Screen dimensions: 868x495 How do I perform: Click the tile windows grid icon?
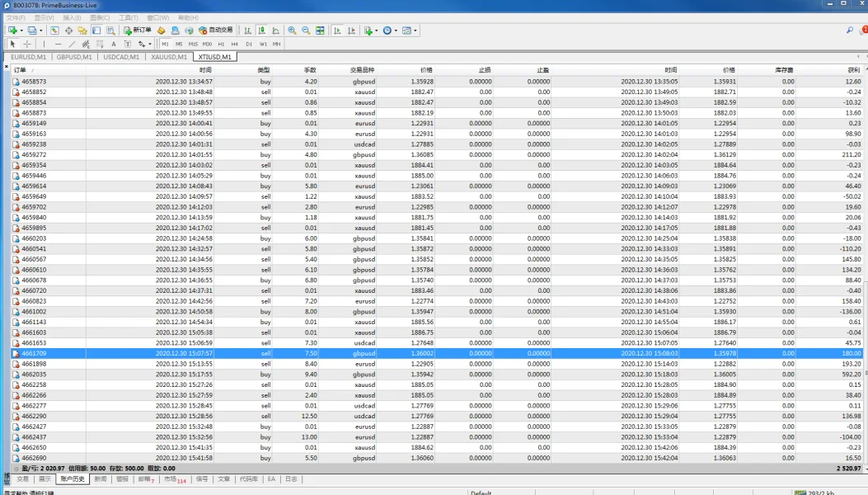[x=320, y=31]
